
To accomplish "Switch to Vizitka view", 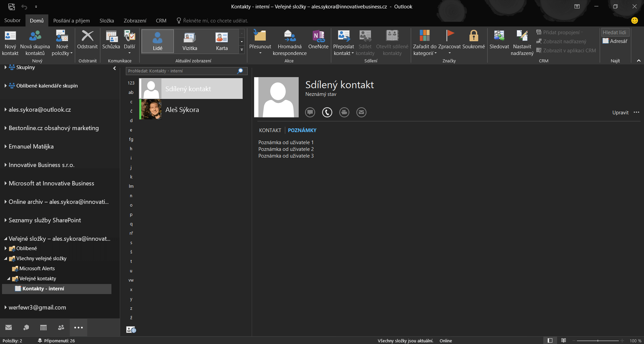I will coord(190,41).
